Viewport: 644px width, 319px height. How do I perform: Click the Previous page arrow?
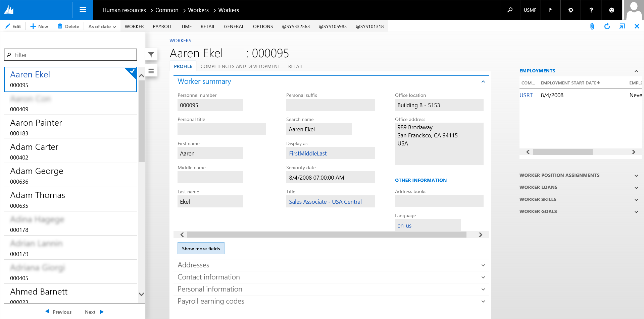coord(58,312)
